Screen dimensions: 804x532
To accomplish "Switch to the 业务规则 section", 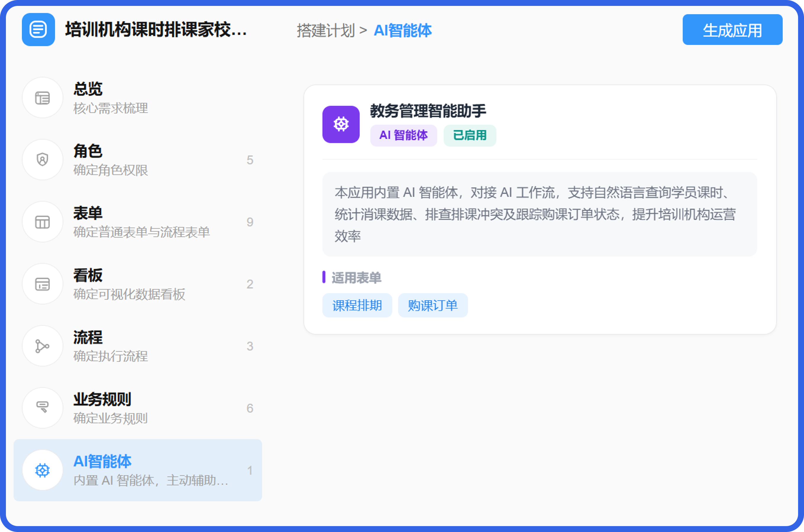I will [x=102, y=399].
